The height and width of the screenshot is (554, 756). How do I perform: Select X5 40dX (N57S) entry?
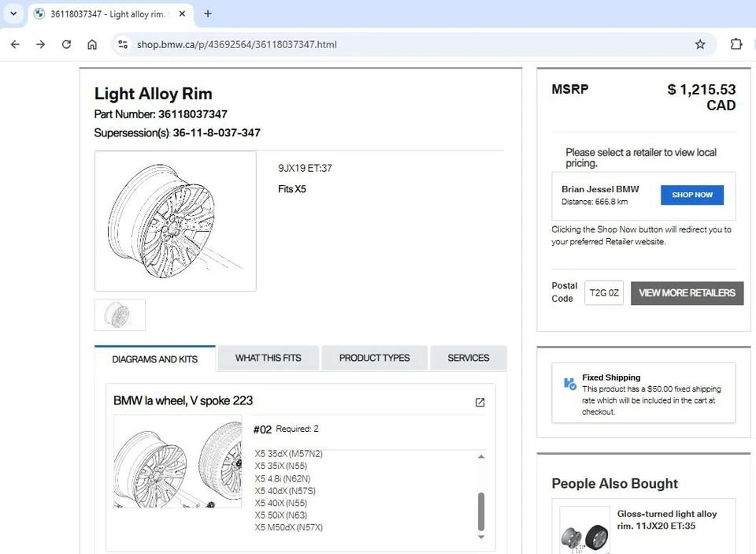(x=285, y=491)
